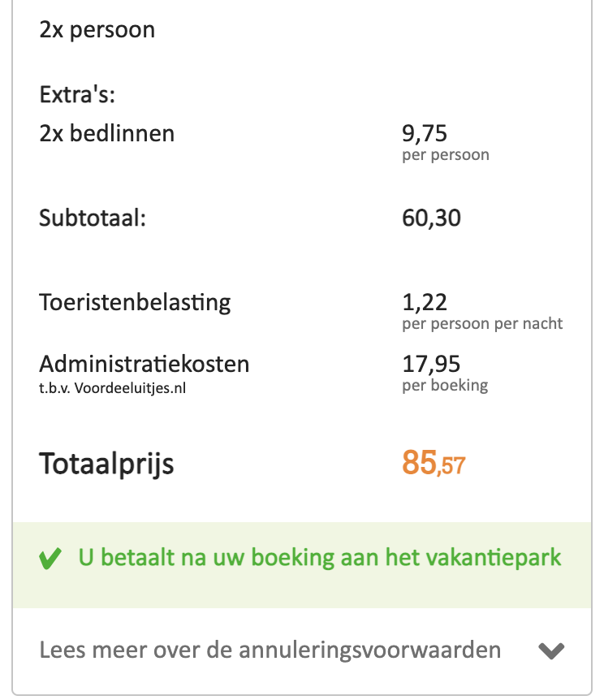Click the orange total price 85,57

coord(434,463)
